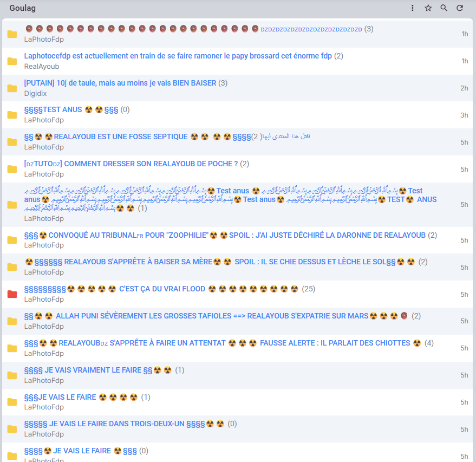Visit the author profile Digidix
Screen dimensions: 476x462
point(37,93)
